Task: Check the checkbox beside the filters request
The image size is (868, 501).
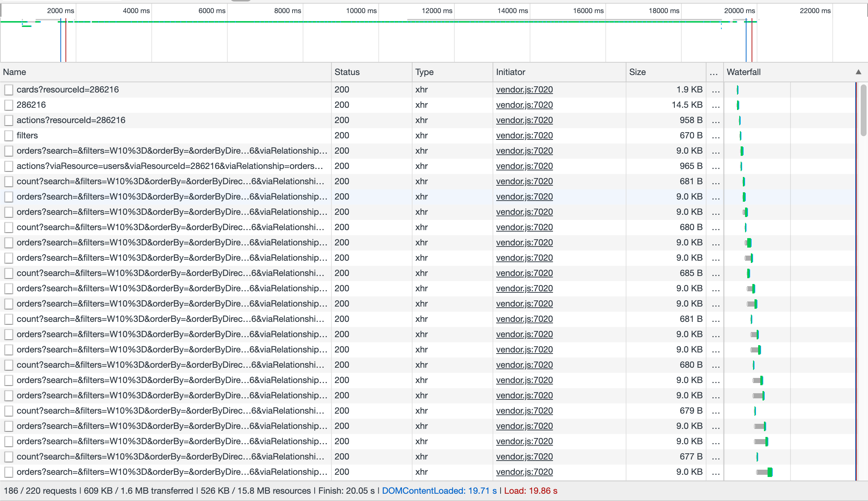Action: click(9, 135)
